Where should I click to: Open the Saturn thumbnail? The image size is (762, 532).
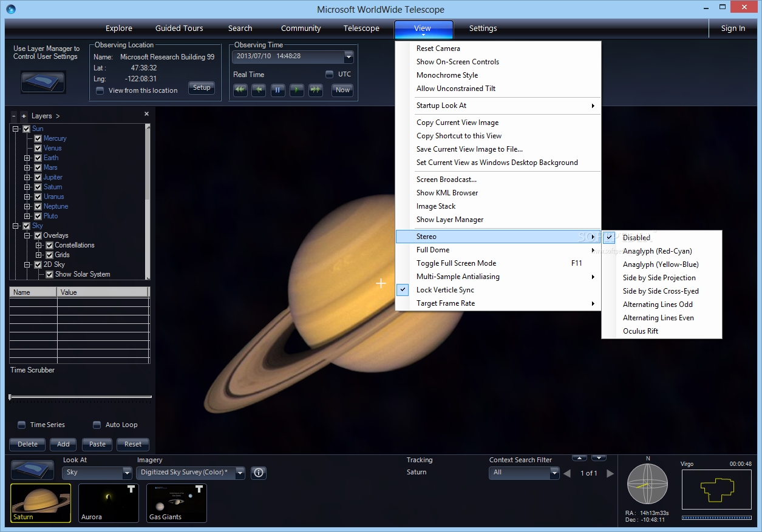click(x=41, y=503)
